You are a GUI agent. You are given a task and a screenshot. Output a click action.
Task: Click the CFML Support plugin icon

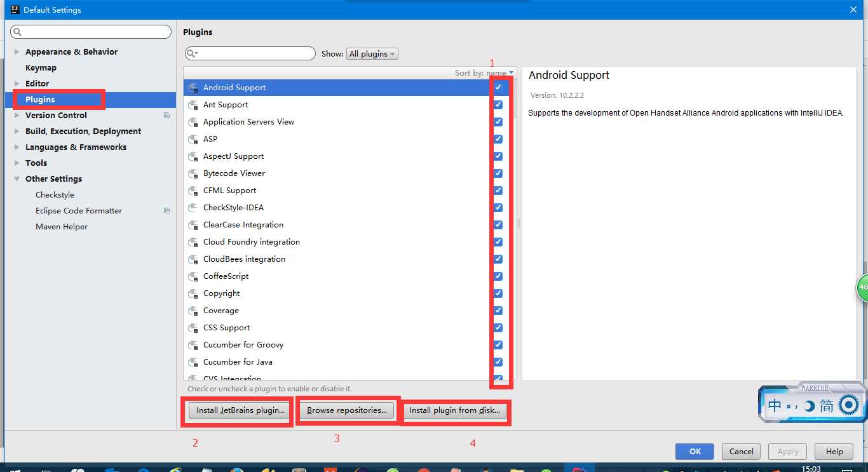tap(193, 191)
